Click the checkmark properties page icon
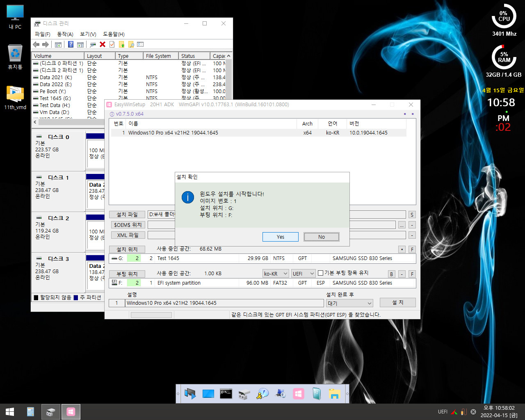This screenshot has height=420, width=525. tap(112, 44)
